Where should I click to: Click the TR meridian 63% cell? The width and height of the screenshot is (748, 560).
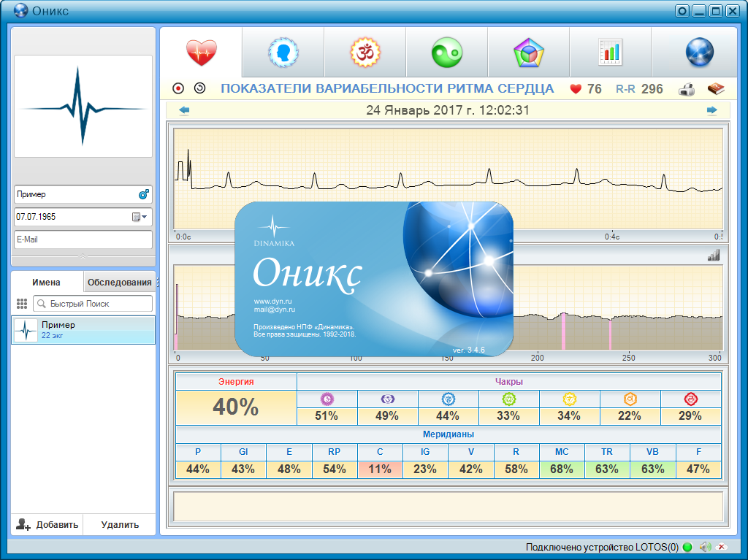pos(607,469)
